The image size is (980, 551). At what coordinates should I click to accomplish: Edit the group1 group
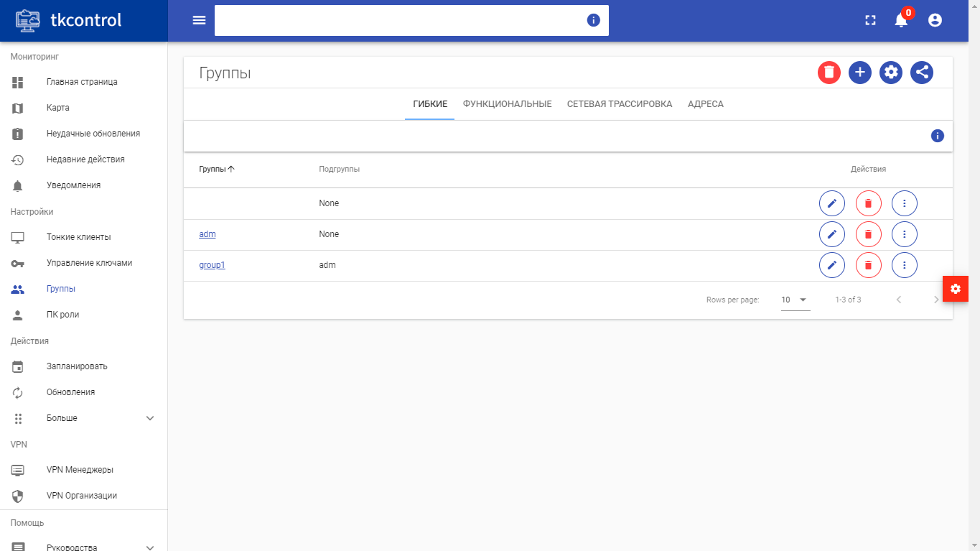[x=832, y=265]
